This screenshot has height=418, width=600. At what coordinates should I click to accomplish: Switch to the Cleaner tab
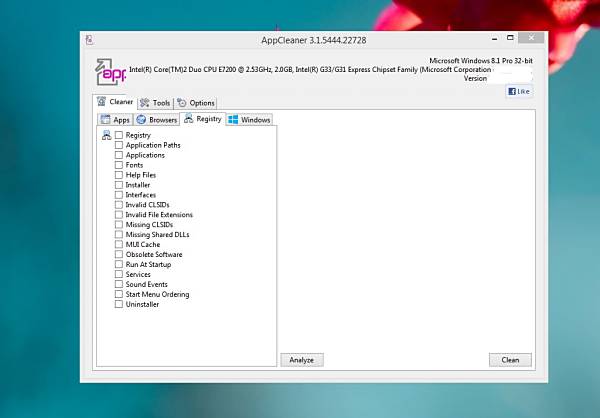115,102
